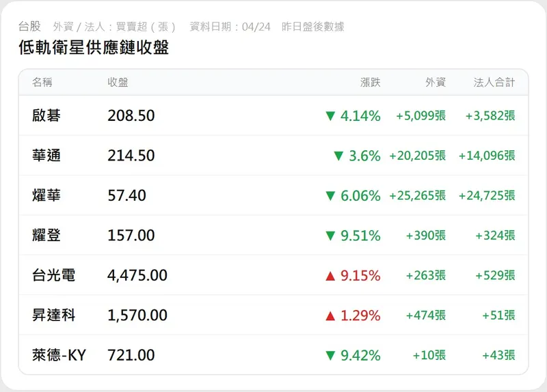Screen dimensions: 547x392
Task: Click the green down arrow beside 6.06%
Action: (330, 196)
